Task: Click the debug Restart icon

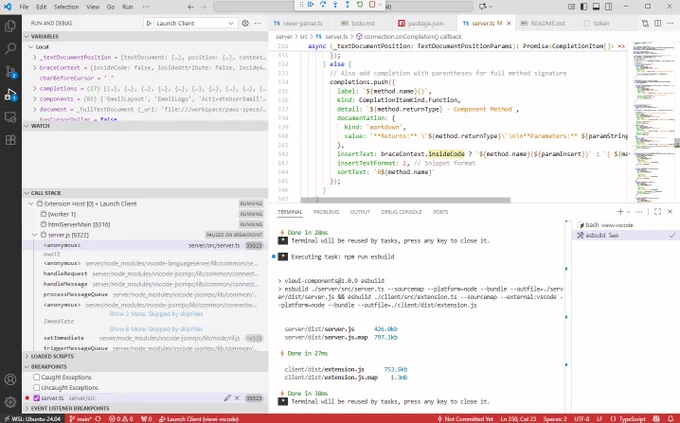Action: (360, 4)
